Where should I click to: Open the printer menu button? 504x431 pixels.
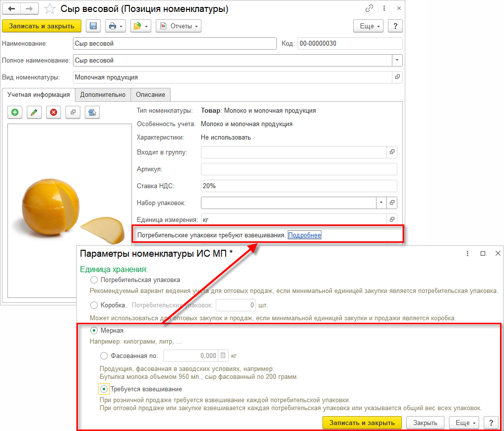tap(116, 26)
